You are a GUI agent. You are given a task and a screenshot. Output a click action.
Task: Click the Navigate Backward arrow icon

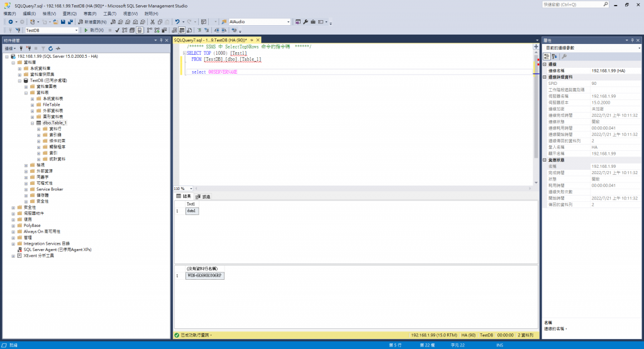[11, 22]
